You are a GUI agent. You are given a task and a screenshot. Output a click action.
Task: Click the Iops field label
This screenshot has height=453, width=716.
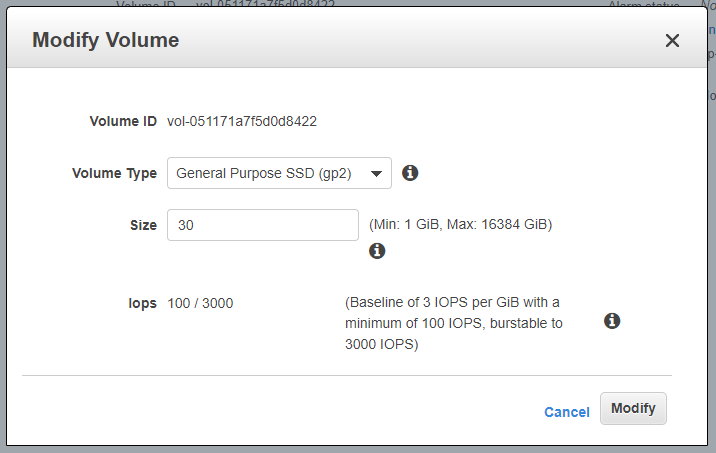coord(142,304)
